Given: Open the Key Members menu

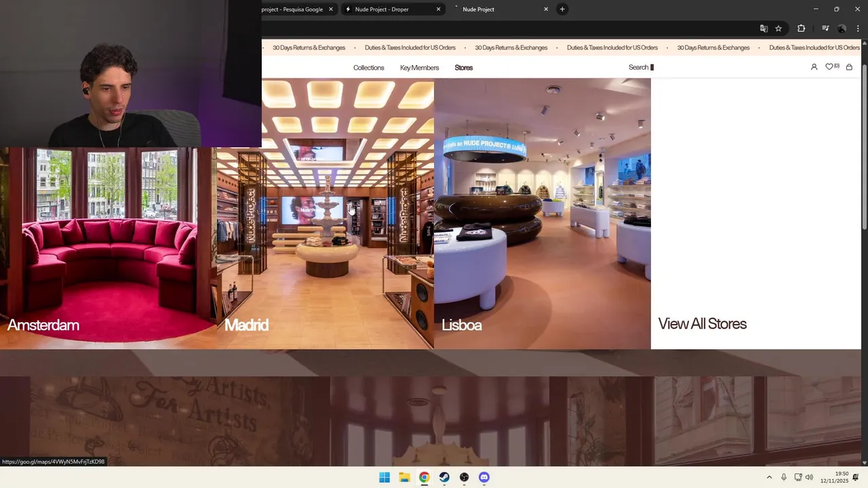Looking at the screenshot, I should pos(419,68).
